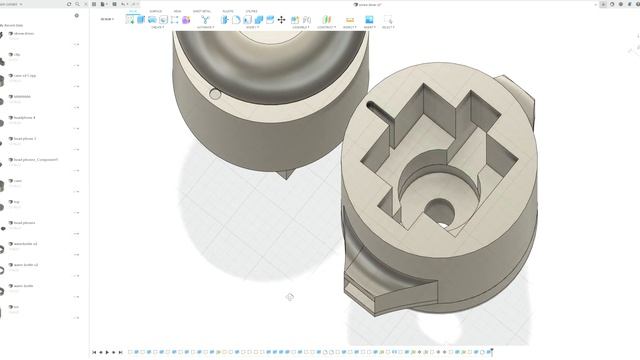
Task: Refresh the data panel
Action: coord(69,4)
